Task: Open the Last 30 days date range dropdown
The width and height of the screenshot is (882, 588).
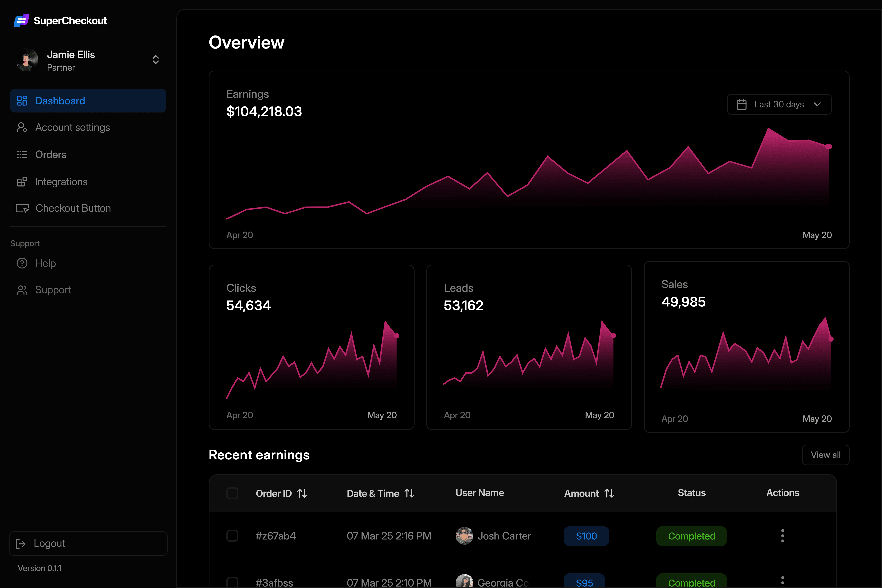Action: (779, 104)
